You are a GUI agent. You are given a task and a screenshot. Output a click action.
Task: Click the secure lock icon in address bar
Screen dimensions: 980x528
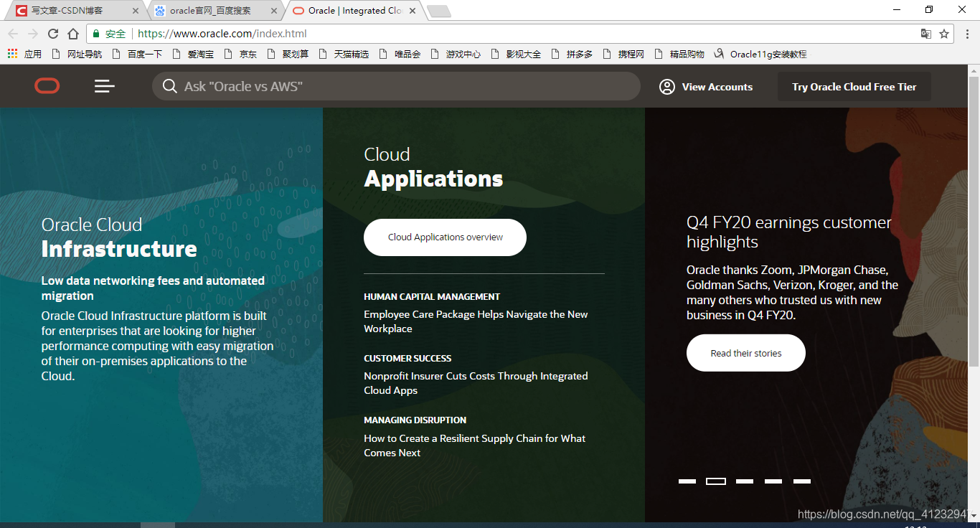click(x=96, y=34)
